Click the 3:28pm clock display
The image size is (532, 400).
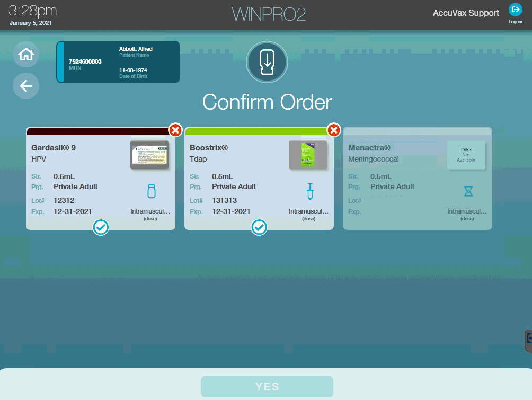[32, 11]
